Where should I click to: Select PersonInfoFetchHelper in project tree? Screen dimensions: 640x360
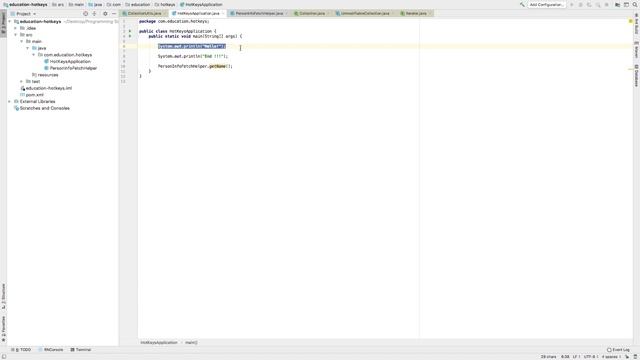pos(70,68)
